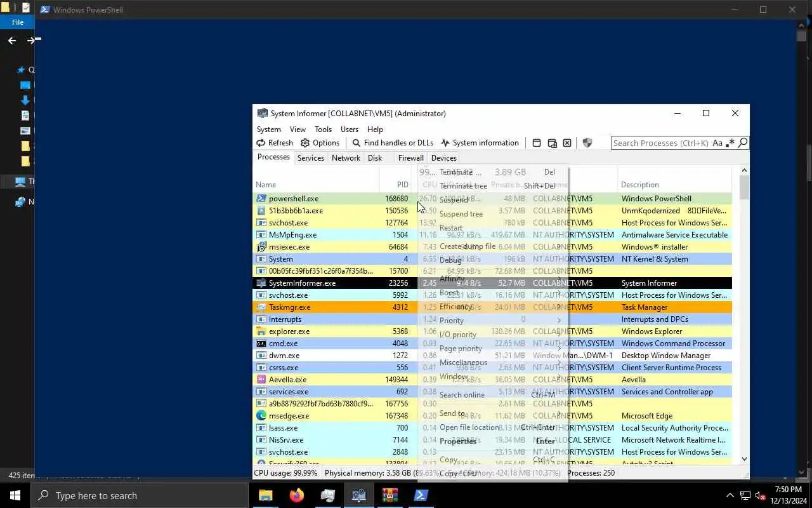Select the Aevella.exe process icon

pyautogui.click(x=261, y=380)
